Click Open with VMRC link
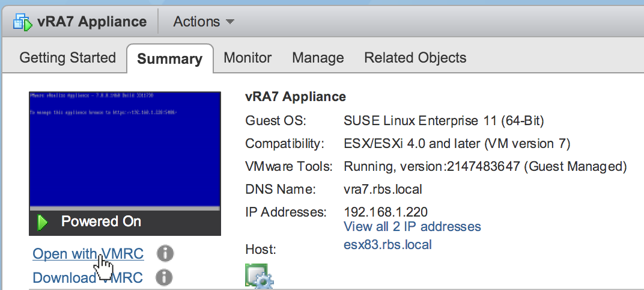The height and width of the screenshot is (290, 644). [x=88, y=254]
